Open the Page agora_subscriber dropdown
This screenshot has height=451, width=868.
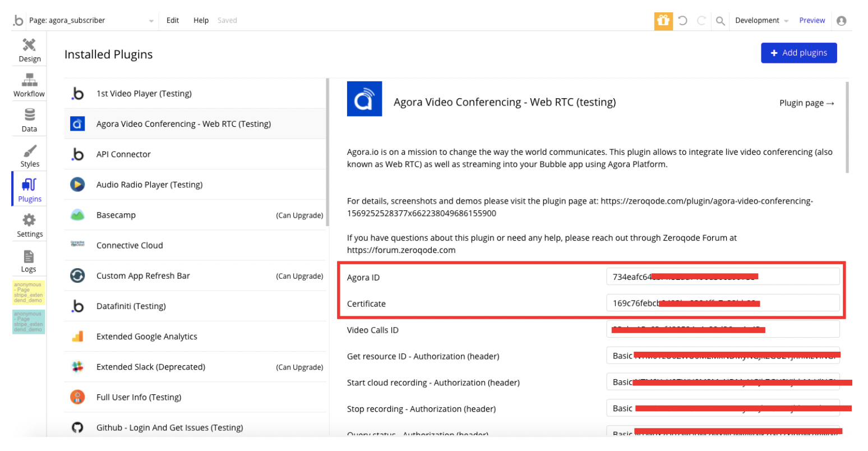91,20
